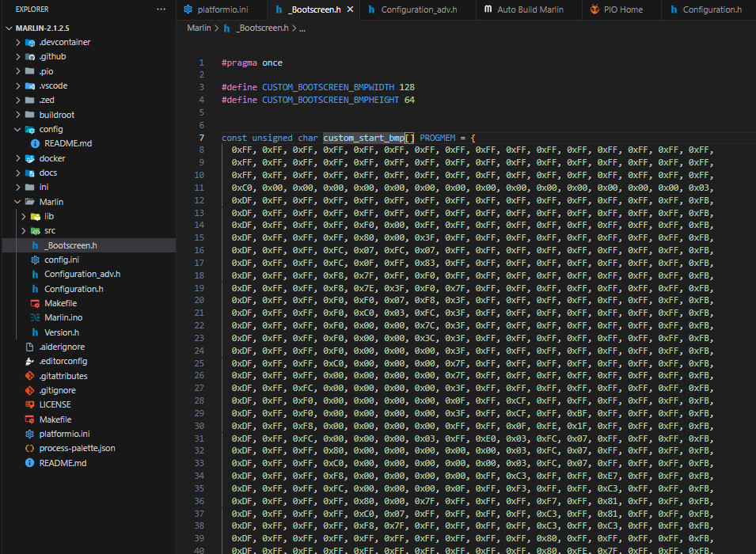The width and height of the screenshot is (756, 554).
Task: Select _Bootscreen.h in the breadcrumb path
Action: pyautogui.click(x=262, y=28)
